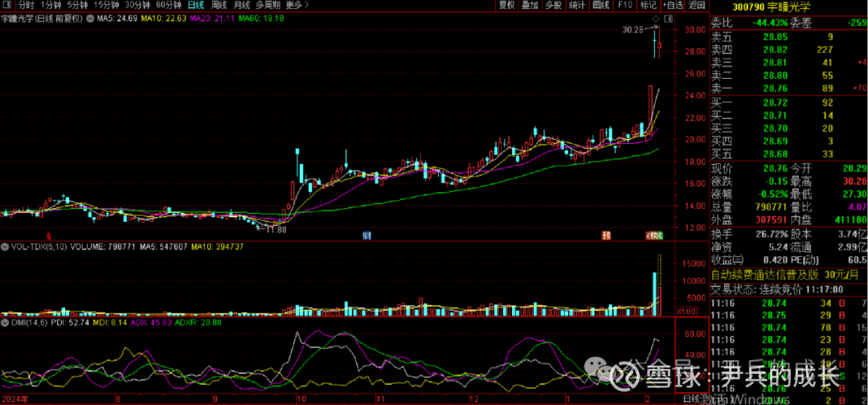This screenshot has width=868, height=405.
Task: Open the 更多 periods dropdown
Action: 298,6
